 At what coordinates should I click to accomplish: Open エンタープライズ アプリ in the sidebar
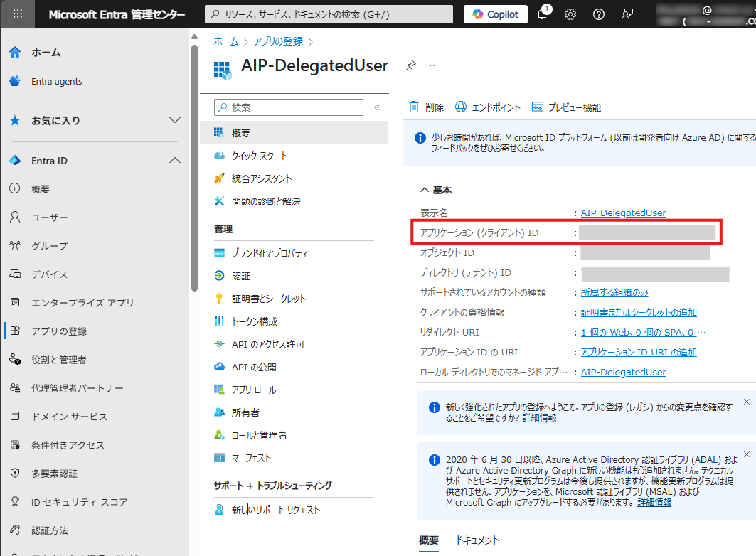82,303
